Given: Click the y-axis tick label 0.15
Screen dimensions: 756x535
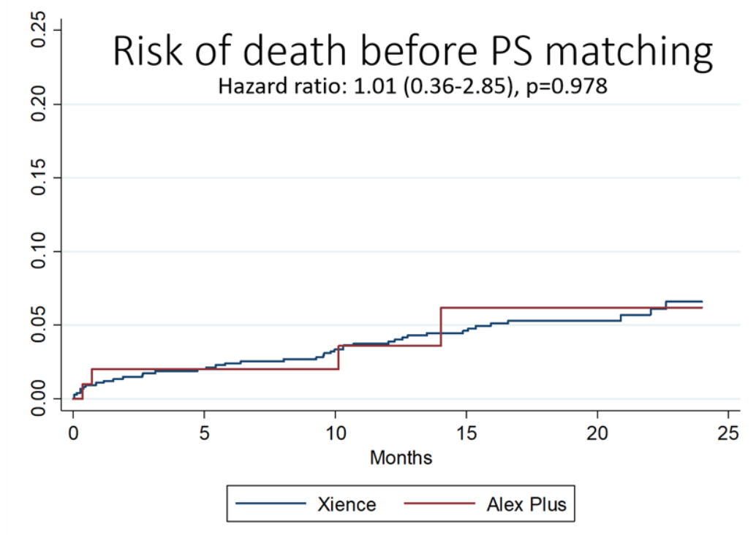Looking at the screenshot, I should click(x=39, y=178).
